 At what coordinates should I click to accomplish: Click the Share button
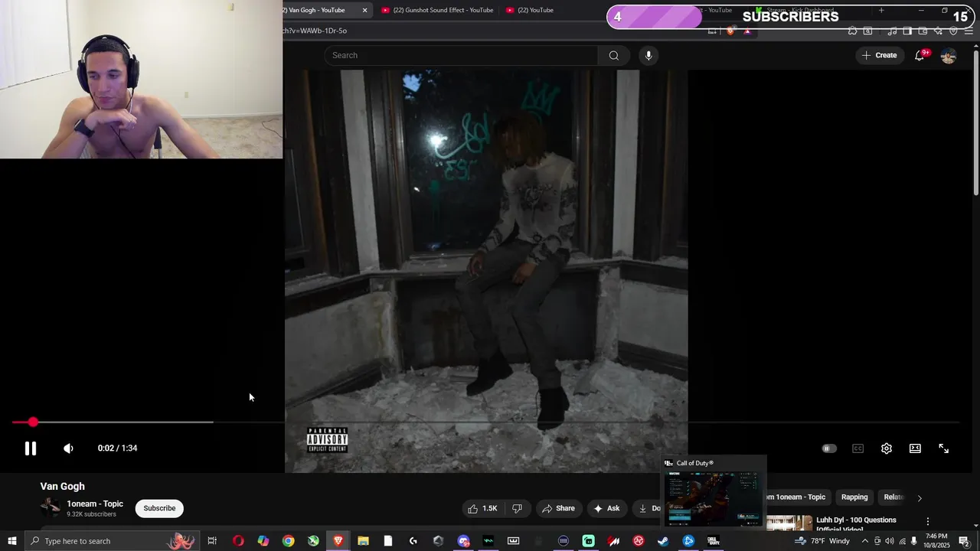[x=558, y=508]
